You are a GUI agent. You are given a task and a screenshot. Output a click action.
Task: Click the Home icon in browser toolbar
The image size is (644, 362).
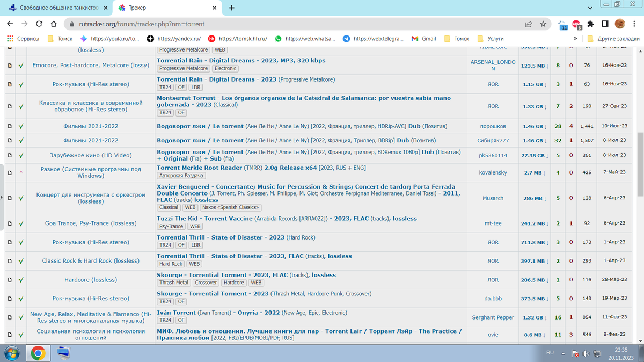pyautogui.click(x=53, y=24)
